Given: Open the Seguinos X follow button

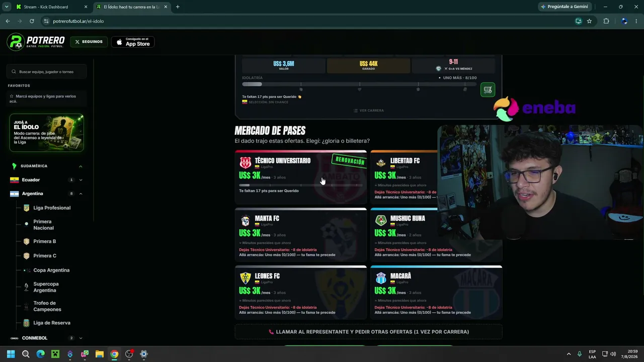Looking at the screenshot, I should coord(89,42).
